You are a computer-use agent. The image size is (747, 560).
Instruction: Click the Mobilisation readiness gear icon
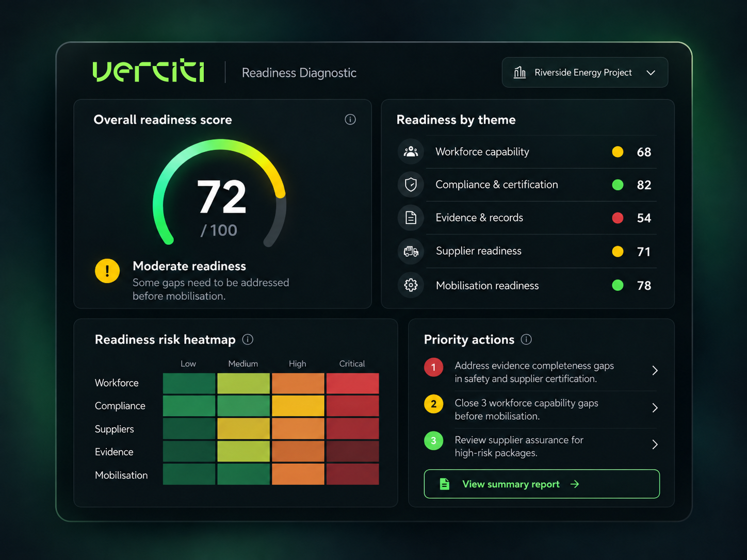411,285
